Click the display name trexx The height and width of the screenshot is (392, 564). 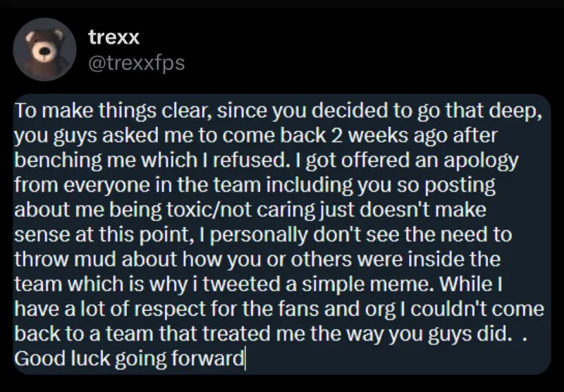point(114,37)
